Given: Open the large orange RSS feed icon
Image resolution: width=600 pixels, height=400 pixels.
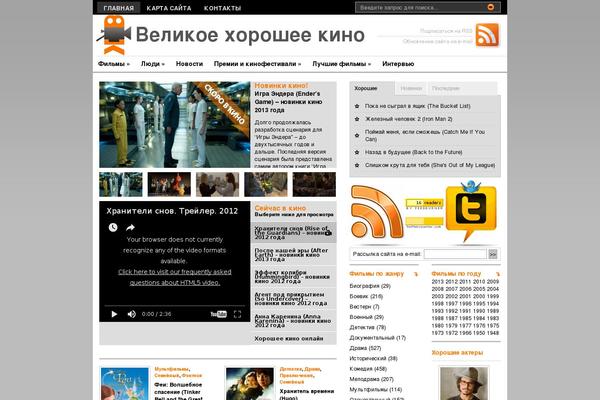Looking at the screenshot, I should tap(377, 211).
